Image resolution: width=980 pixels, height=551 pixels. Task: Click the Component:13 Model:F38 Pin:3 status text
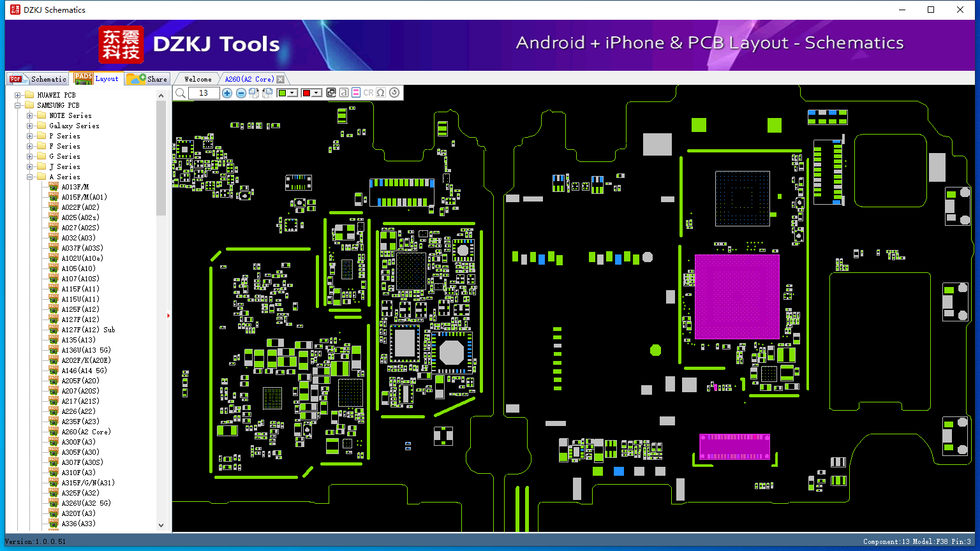coord(917,541)
